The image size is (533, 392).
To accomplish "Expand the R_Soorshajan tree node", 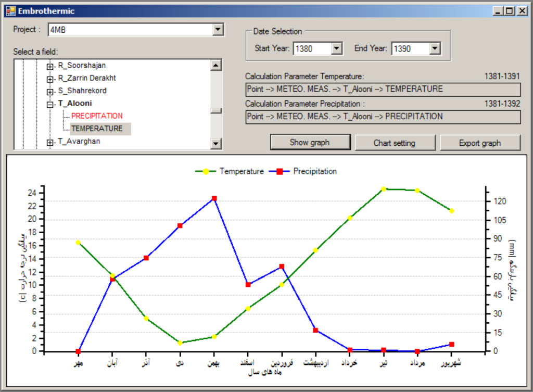I will click(50, 67).
